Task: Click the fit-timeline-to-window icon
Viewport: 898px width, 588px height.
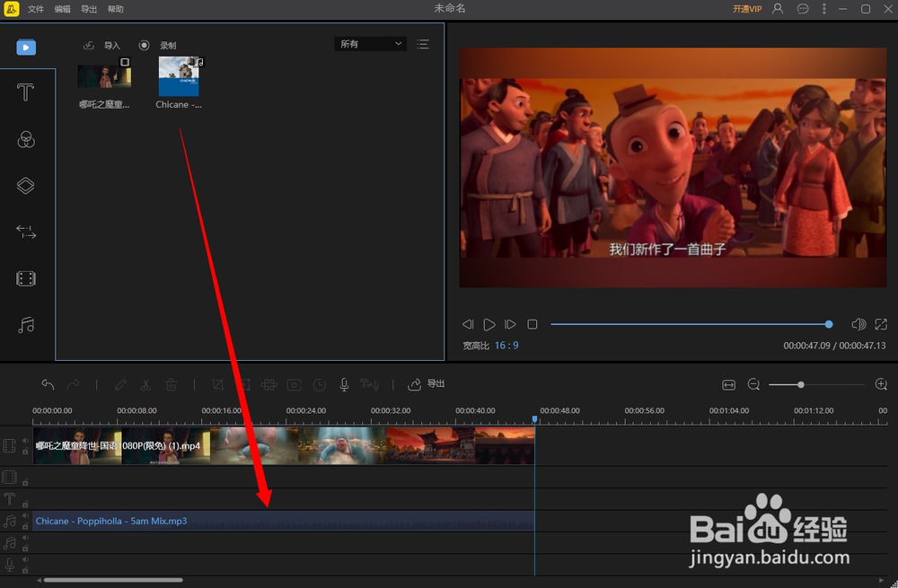Action: (728, 385)
